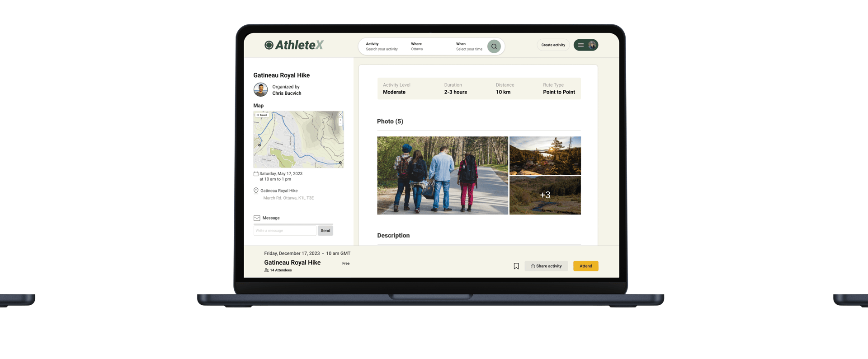Screen dimensions: 868x359
Task: Click the Friday, December 17, 2023 date
Action: 292,253
